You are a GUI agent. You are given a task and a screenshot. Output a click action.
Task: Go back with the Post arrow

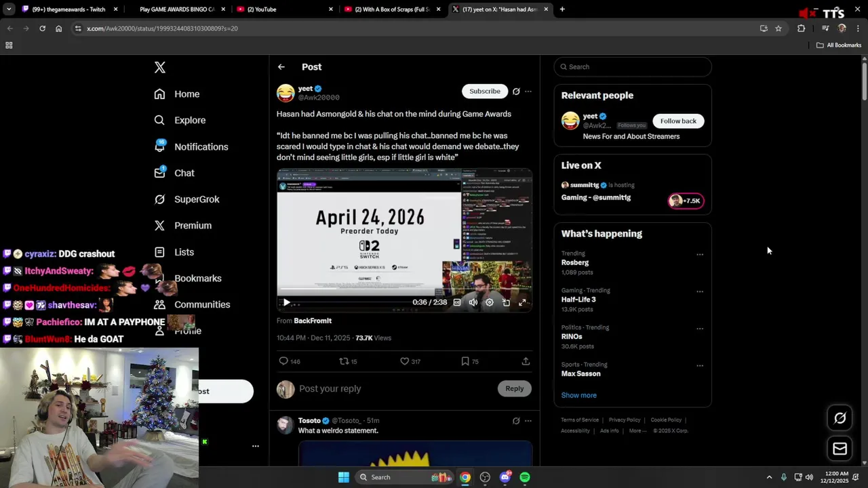(x=281, y=67)
